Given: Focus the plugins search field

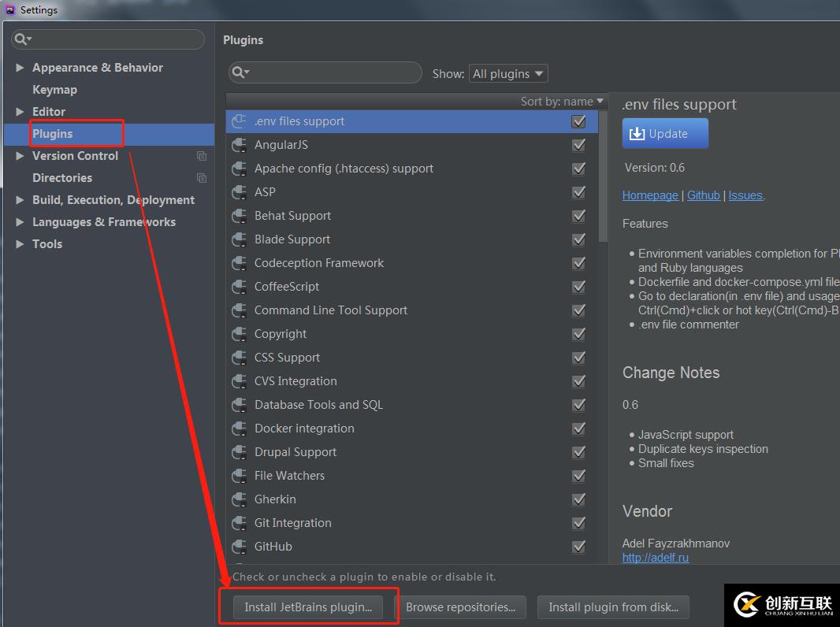Looking at the screenshot, I should click(x=325, y=72).
